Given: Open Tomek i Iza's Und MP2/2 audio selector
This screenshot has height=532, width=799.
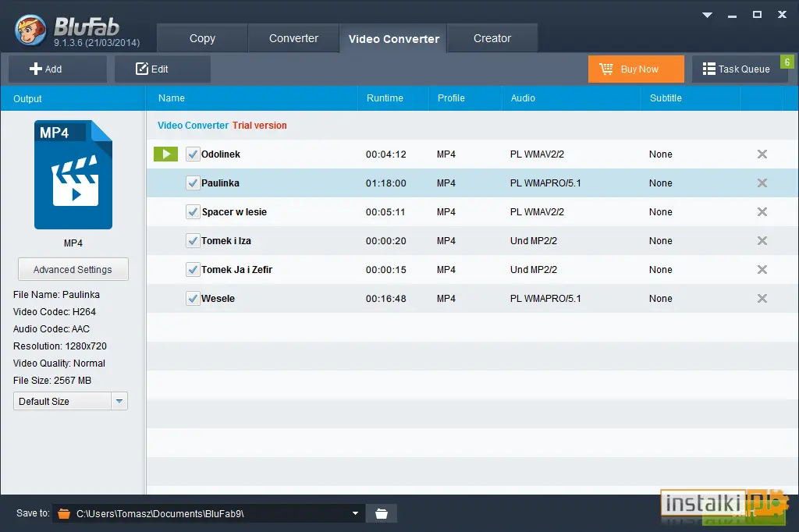Looking at the screenshot, I should click(x=534, y=240).
